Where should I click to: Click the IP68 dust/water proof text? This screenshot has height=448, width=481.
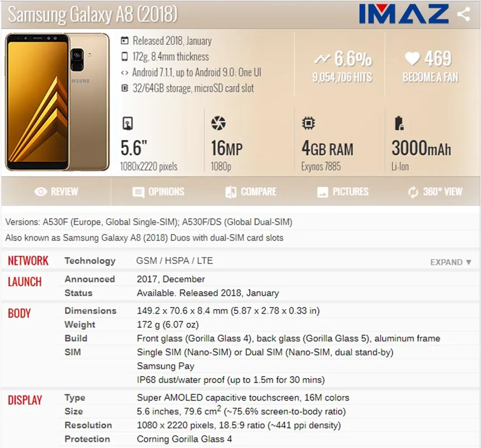[x=231, y=380]
